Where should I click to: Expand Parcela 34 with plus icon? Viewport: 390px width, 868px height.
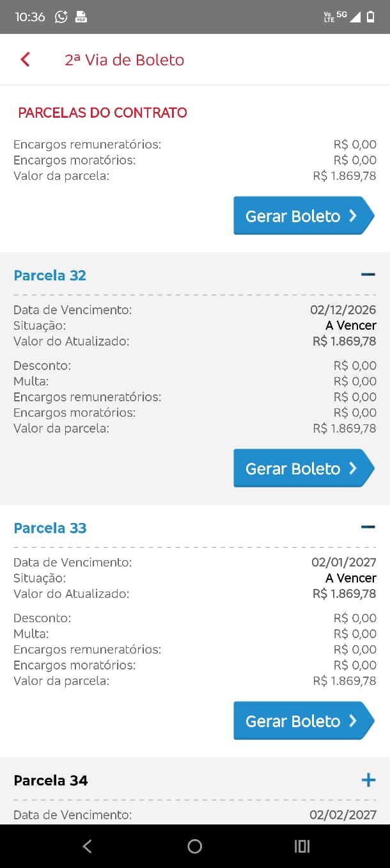click(x=368, y=780)
